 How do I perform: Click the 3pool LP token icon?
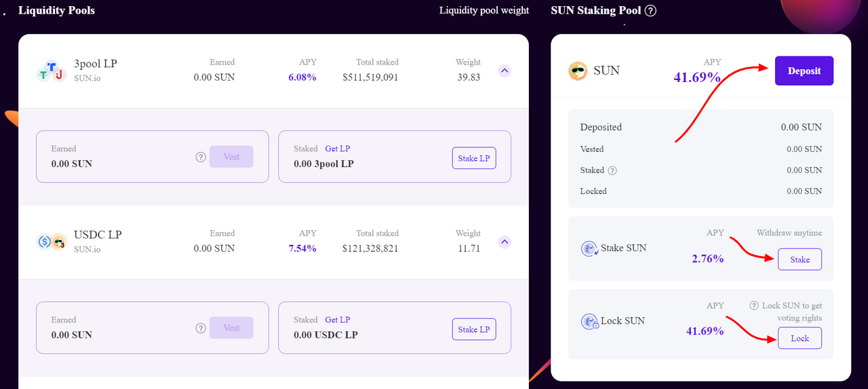tap(52, 71)
